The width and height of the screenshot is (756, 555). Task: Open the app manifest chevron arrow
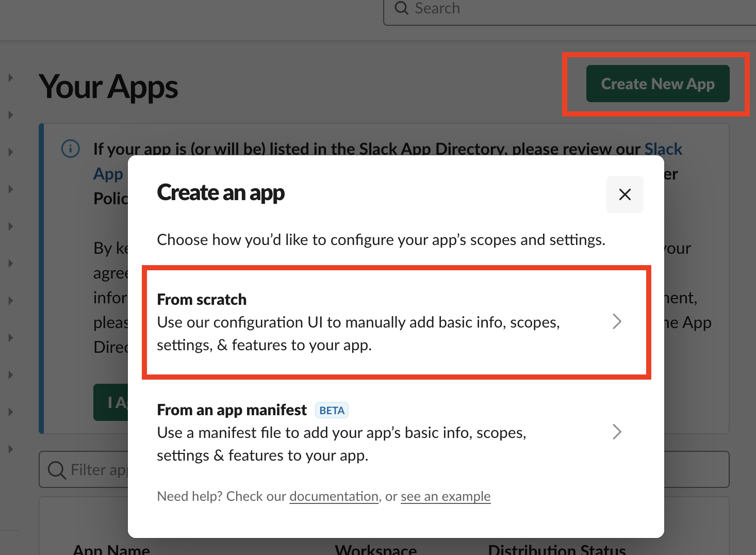(617, 432)
